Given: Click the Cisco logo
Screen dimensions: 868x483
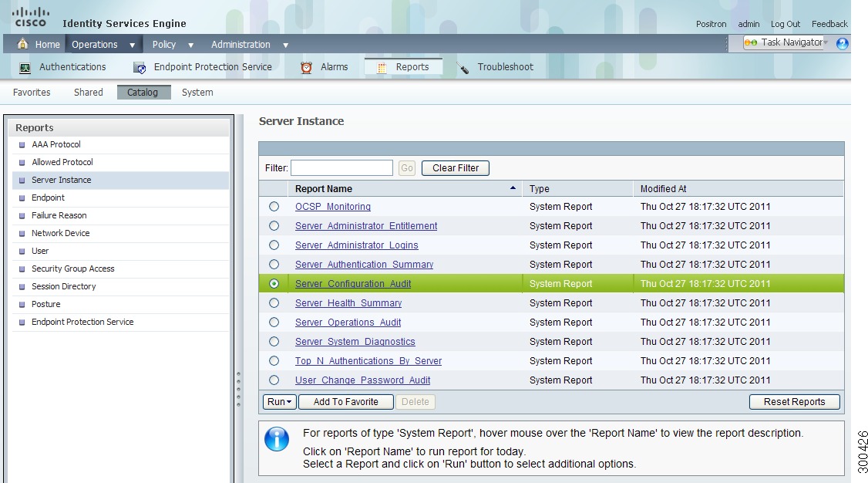Looking at the screenshot, I should (x=31, y=17).
